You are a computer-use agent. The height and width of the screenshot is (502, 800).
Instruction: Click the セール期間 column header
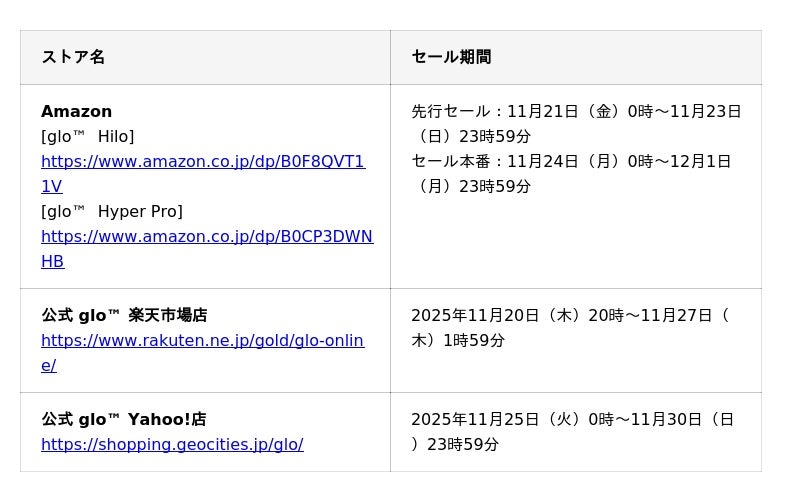coord(451,57)
